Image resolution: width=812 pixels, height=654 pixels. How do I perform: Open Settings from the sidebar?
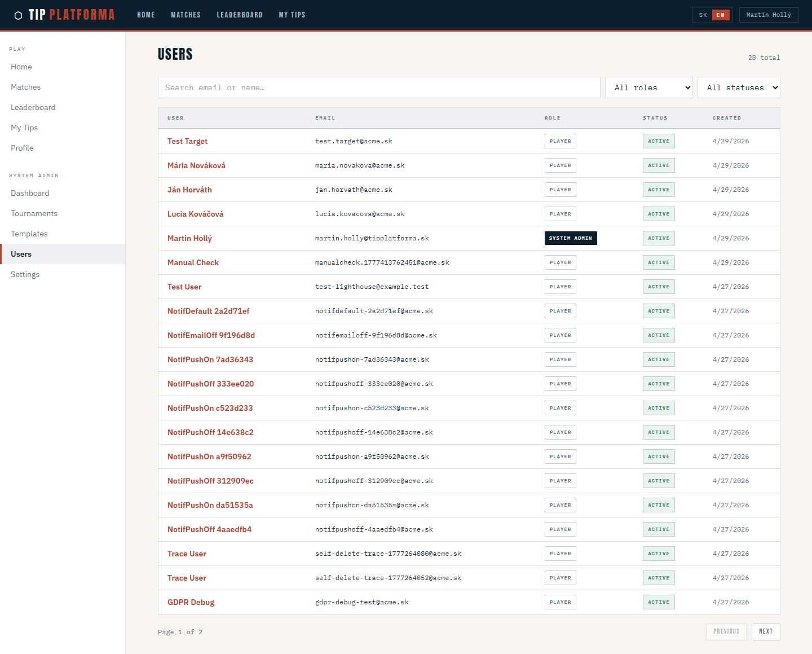[25, 274]
